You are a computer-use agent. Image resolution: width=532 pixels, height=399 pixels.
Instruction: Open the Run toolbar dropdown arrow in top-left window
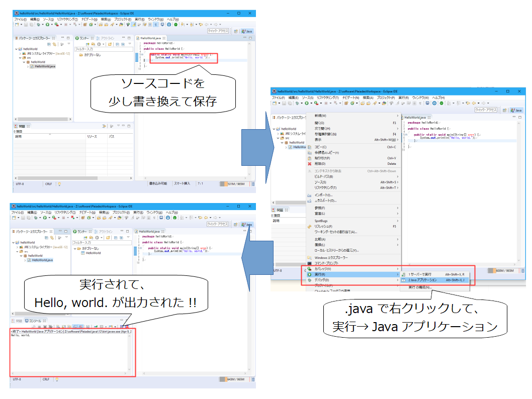52,25
